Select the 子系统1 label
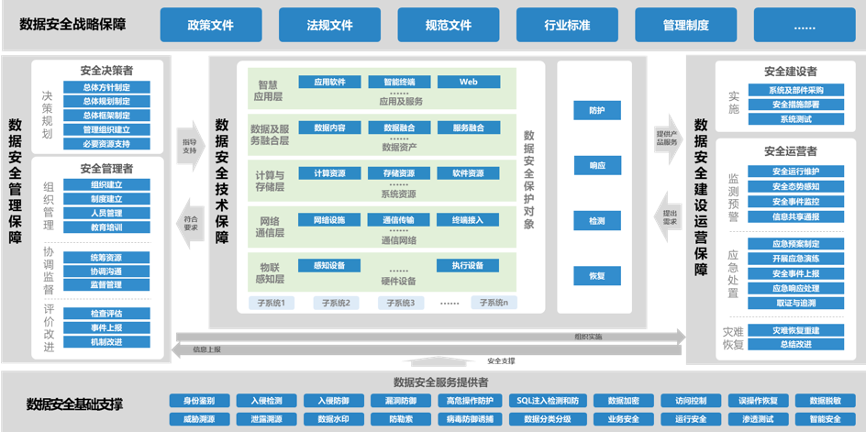 click(x=268, y=303)
